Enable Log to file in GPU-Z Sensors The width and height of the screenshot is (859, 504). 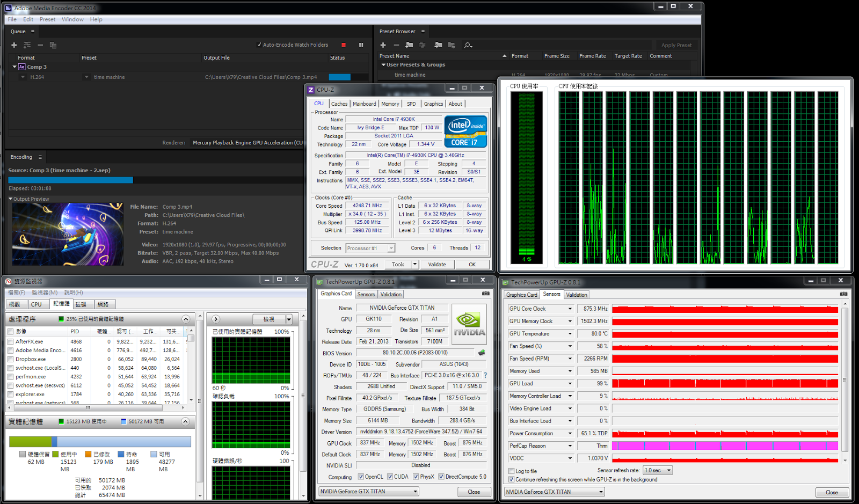pos(512,471)
